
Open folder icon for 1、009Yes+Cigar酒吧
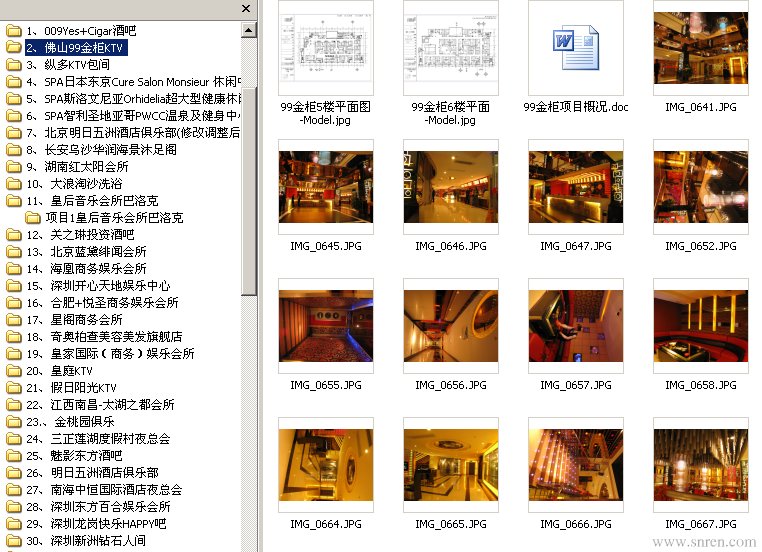coord(14,31)
